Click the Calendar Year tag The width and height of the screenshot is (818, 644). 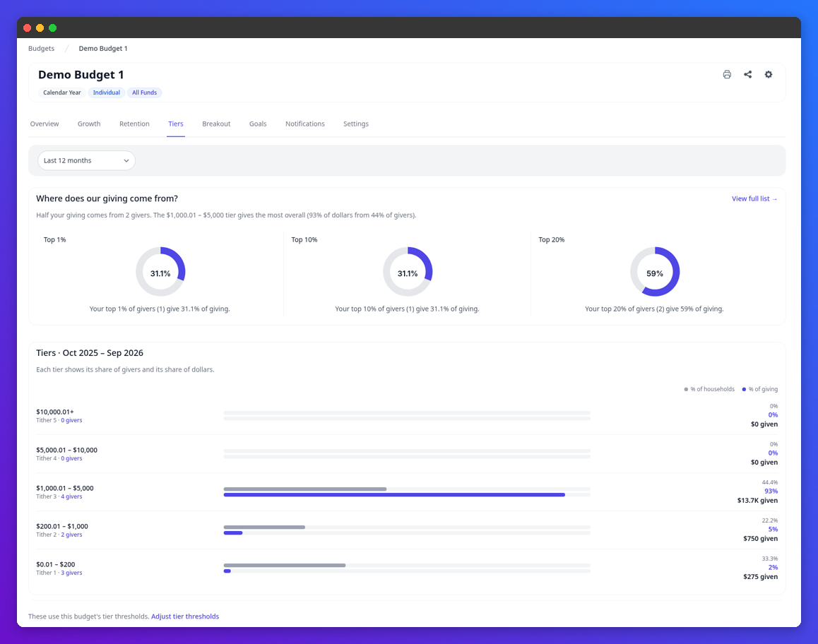pos(62,93)
